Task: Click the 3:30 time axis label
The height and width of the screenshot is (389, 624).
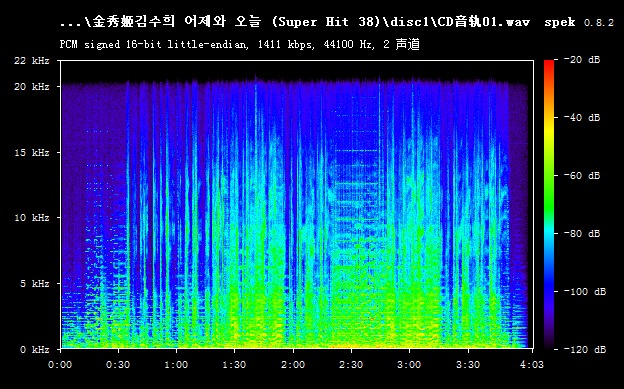Action: coord(468,365)
